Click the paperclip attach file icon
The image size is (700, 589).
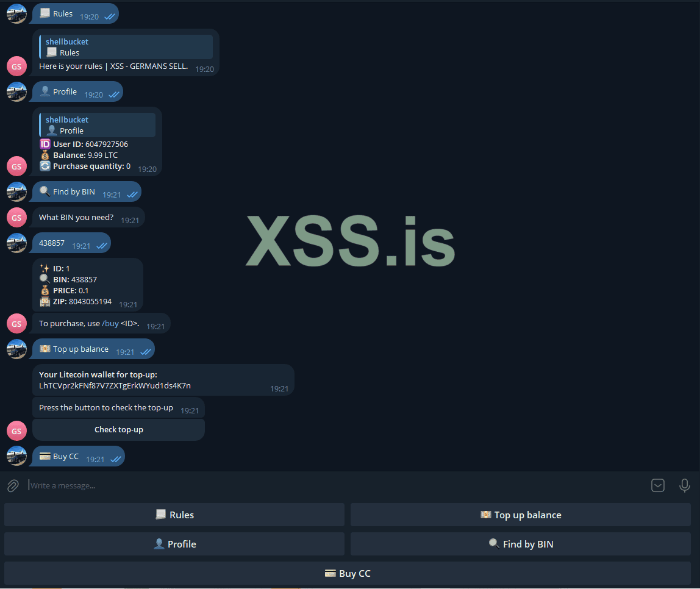(x=13, y=485)
